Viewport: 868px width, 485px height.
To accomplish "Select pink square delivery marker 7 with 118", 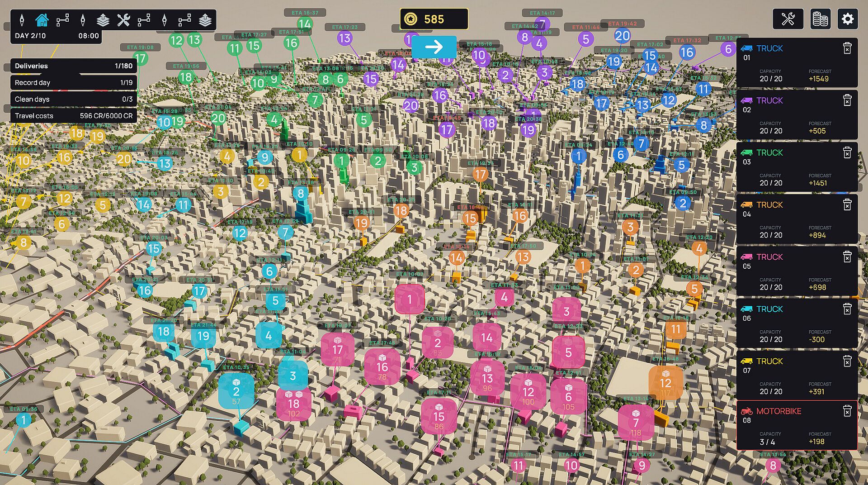I will (636, 423).
